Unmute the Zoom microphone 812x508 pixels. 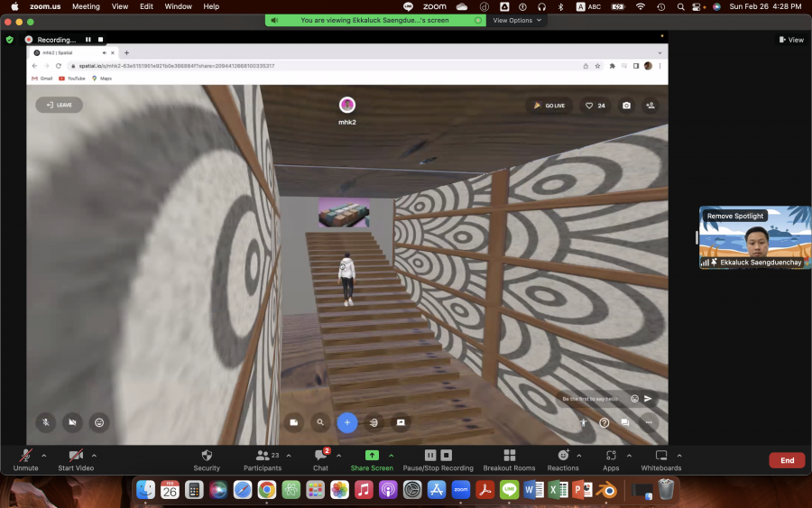[x=26, y=456]
